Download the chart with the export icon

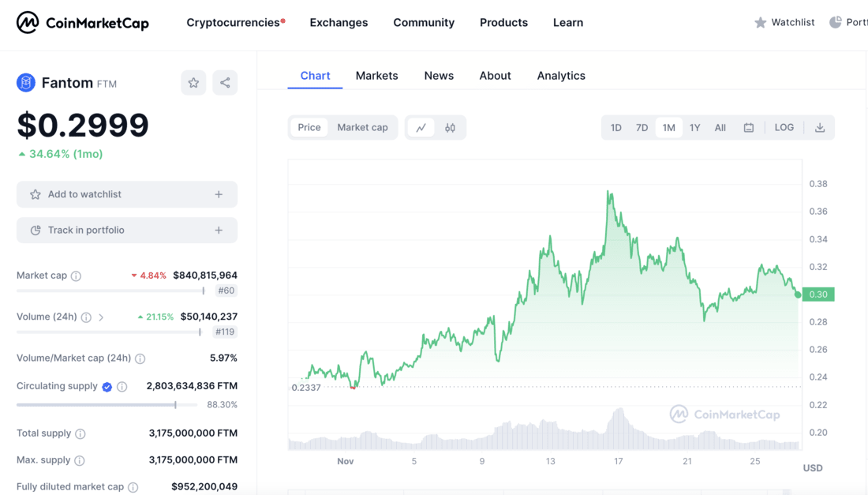point(820,127)
